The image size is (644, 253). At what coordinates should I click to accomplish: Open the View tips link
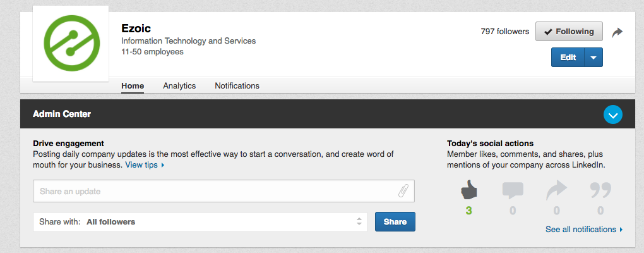(144, 165)
